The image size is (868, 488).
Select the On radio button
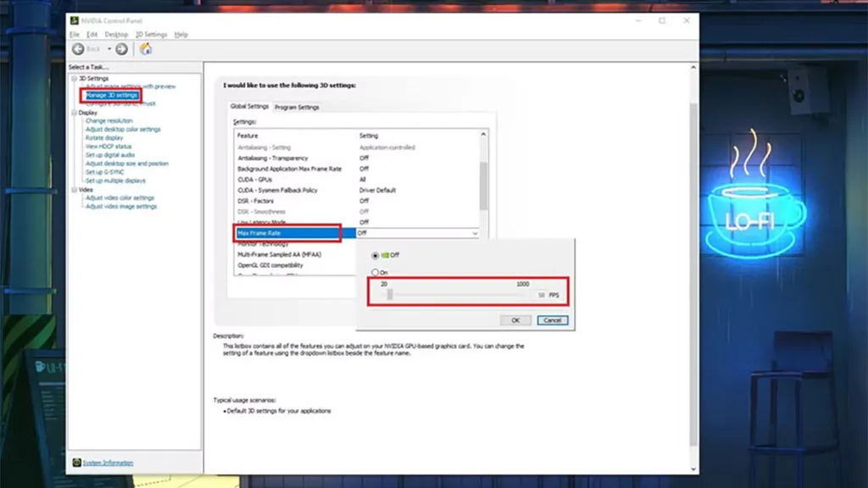(x=376, y=272)
